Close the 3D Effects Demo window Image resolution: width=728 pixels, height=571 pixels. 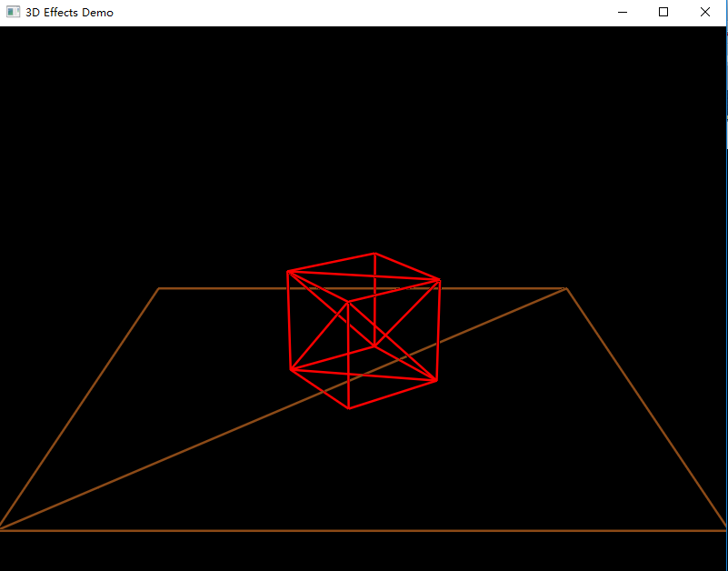pos(704,12)
